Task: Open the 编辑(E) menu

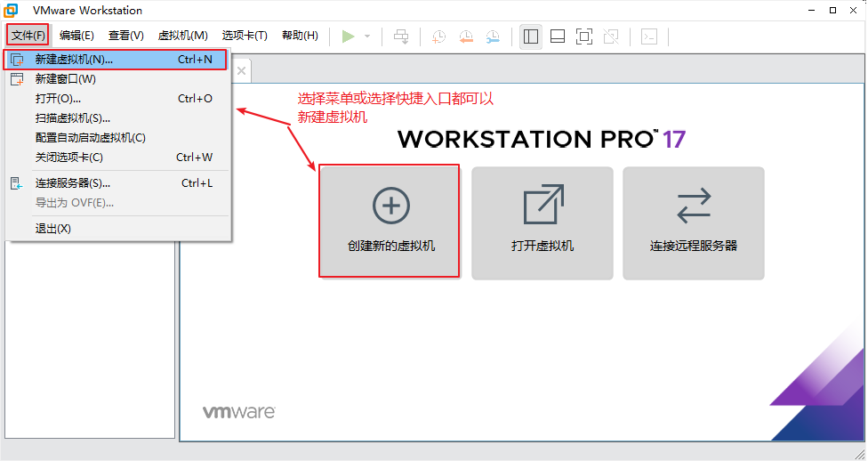Action: (76, 36)
